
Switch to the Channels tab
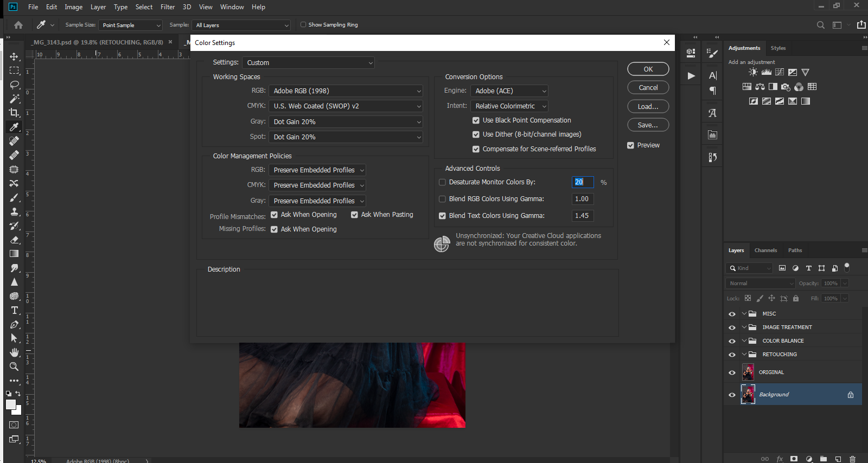tap(765, 250)
